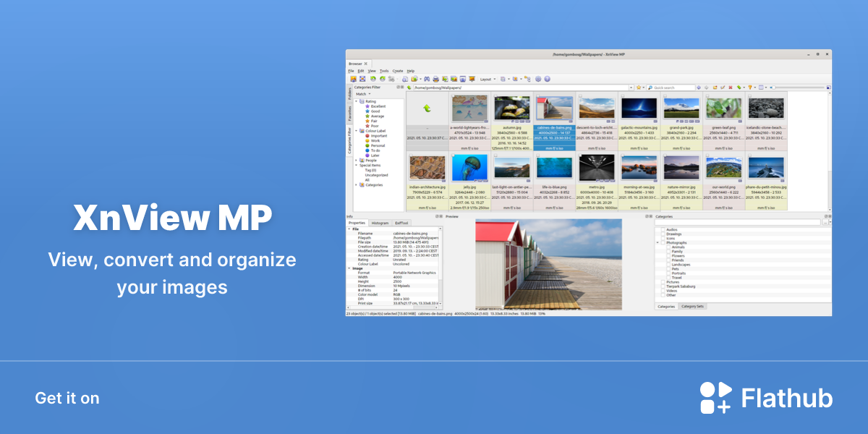Collapse the Photographs category node

click(658, 243)
